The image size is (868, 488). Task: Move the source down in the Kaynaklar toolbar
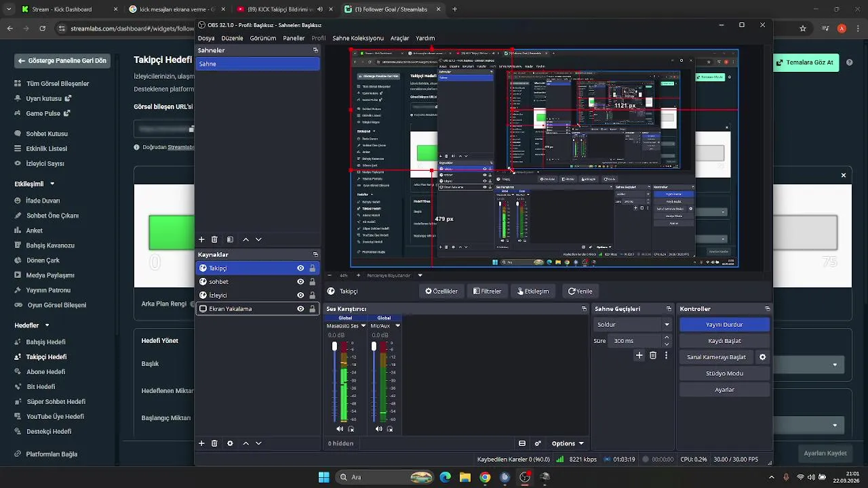258,443
